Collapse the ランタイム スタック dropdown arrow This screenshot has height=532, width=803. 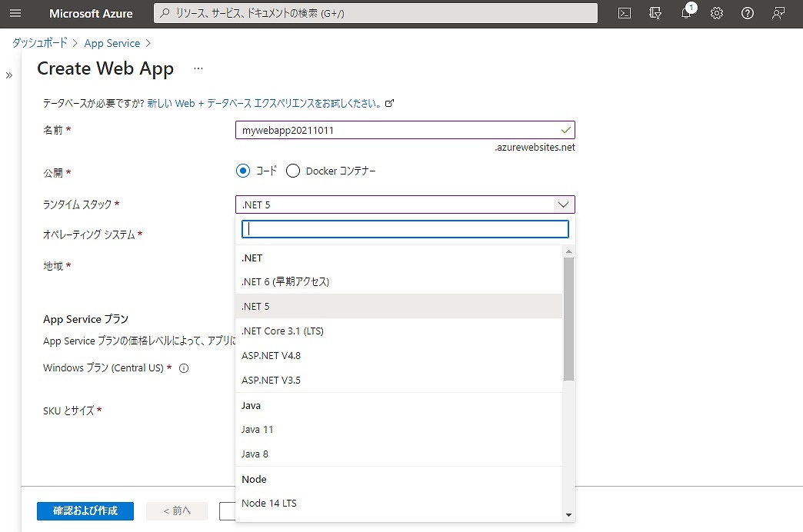[563, 204]
